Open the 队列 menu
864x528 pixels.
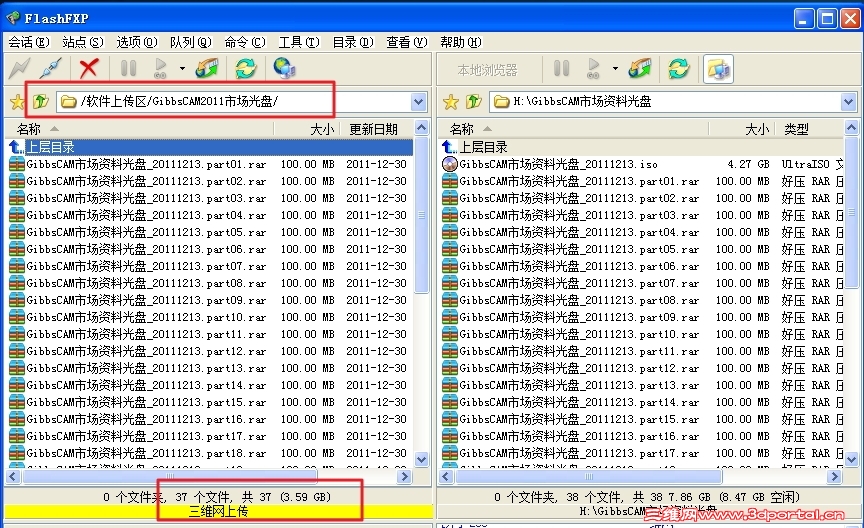click(x=191, y=42)
